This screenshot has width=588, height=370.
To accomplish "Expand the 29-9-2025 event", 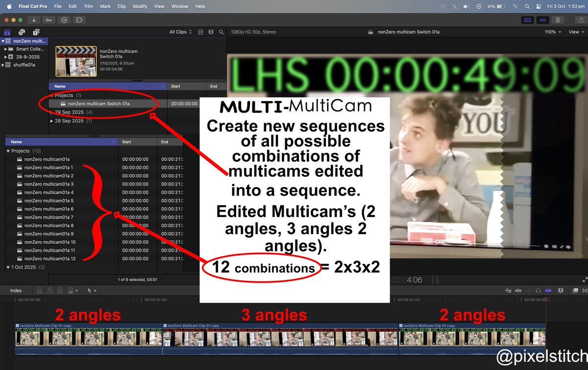I will coord(5,57).
